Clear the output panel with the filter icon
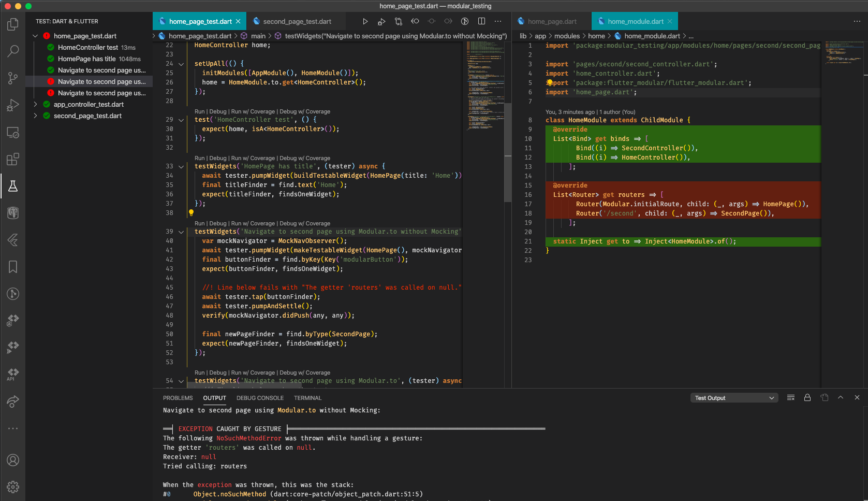868x501 pixels. click(x=790, y=397)
